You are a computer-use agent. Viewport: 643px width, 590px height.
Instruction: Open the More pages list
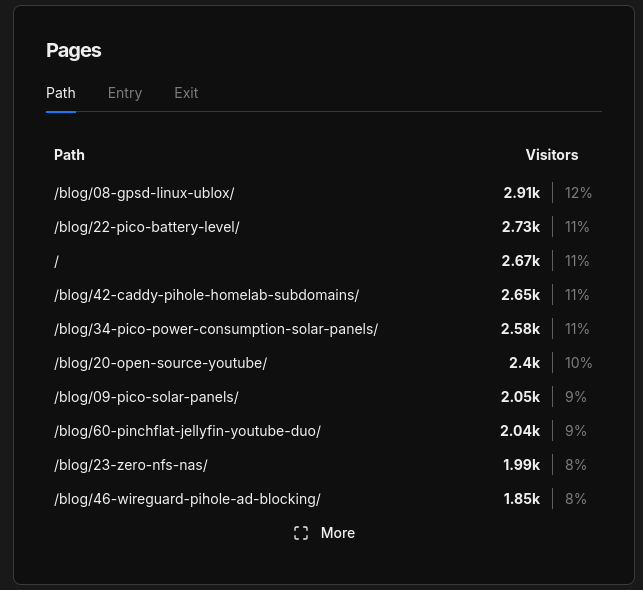pos(337,533)
